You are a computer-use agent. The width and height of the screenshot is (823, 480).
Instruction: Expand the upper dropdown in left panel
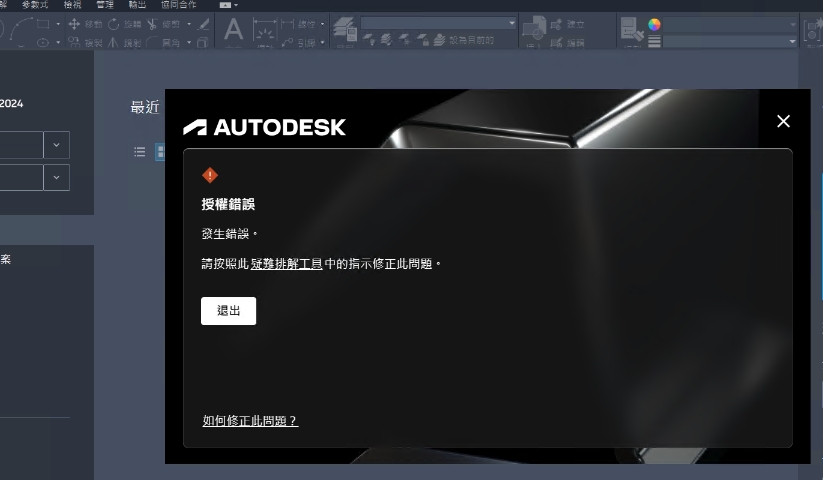(56, 145)
